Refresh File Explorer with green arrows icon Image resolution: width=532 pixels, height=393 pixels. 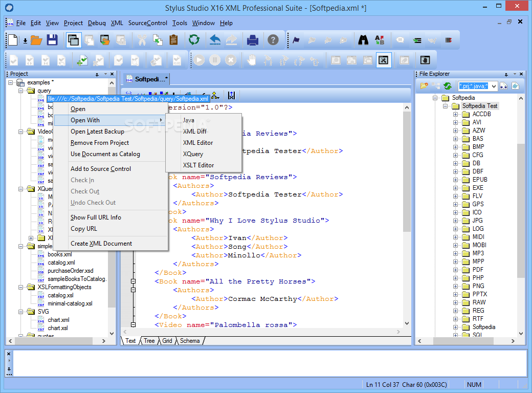pos(447,86)
